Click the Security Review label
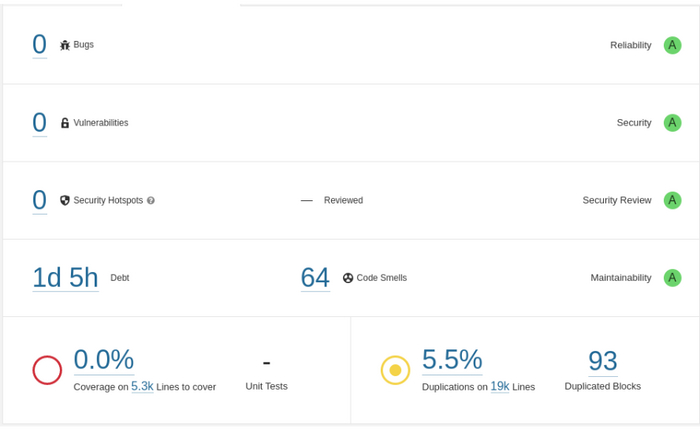The image size is (700, 429). 617,200
